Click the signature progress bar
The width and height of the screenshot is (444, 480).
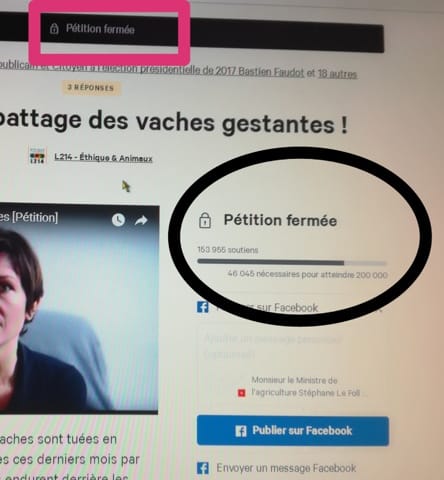pyautogui.click(x=292, y=263)
